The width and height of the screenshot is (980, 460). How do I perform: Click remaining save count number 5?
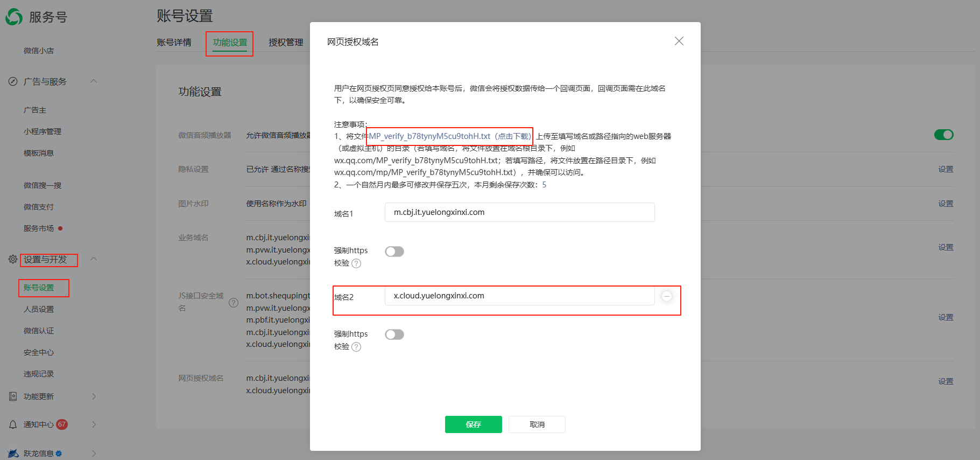(x=544, y=185)
